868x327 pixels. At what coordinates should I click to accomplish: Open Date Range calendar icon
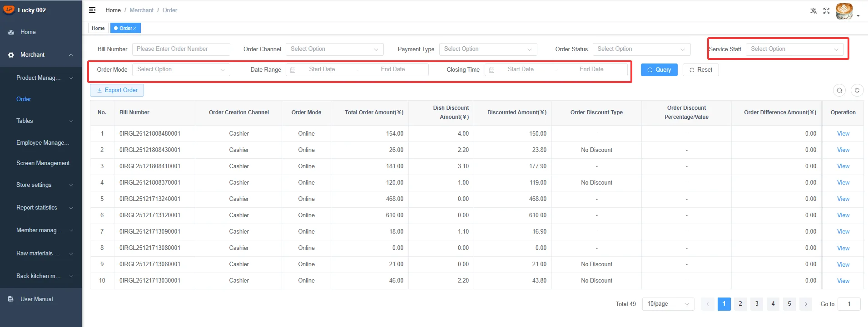(x=293, y=70)
